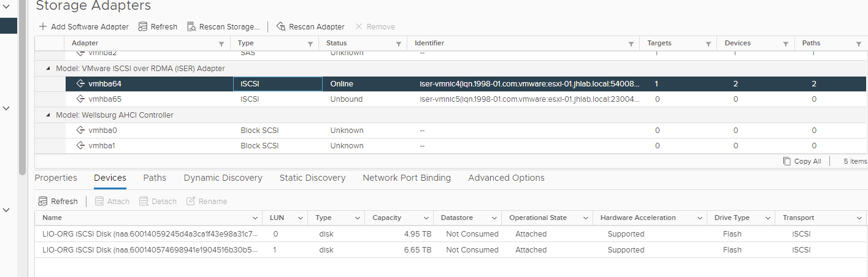Viewport: 868px width, 277px height.
Task: Open the Network Port Binding tab
Action: pos(407,178)
